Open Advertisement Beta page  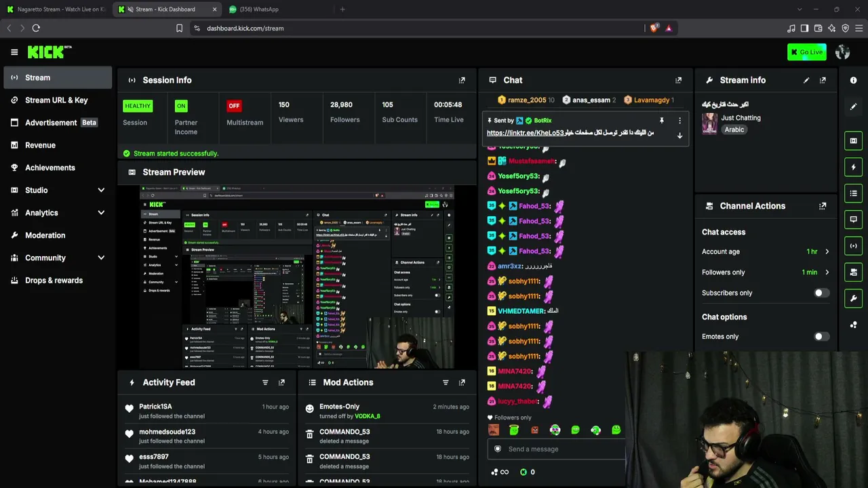tap(58, 123)
